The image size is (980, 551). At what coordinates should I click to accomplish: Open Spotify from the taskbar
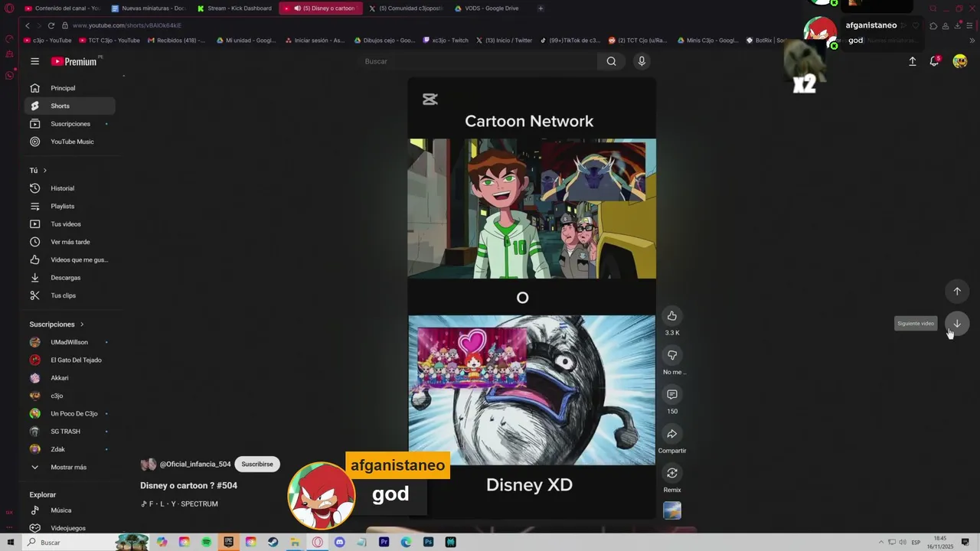pos(207,542)
